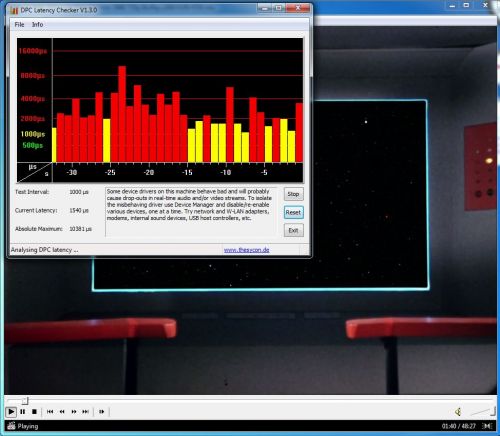Click the Test Interval value 1000 µs
Image resolution: width=500 pixels, height=436 pixels.
point(79,192)
